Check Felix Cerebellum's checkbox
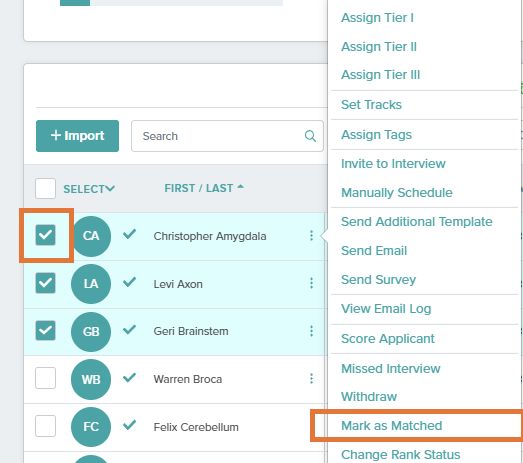523x463 pixels. tap(45, 426)
